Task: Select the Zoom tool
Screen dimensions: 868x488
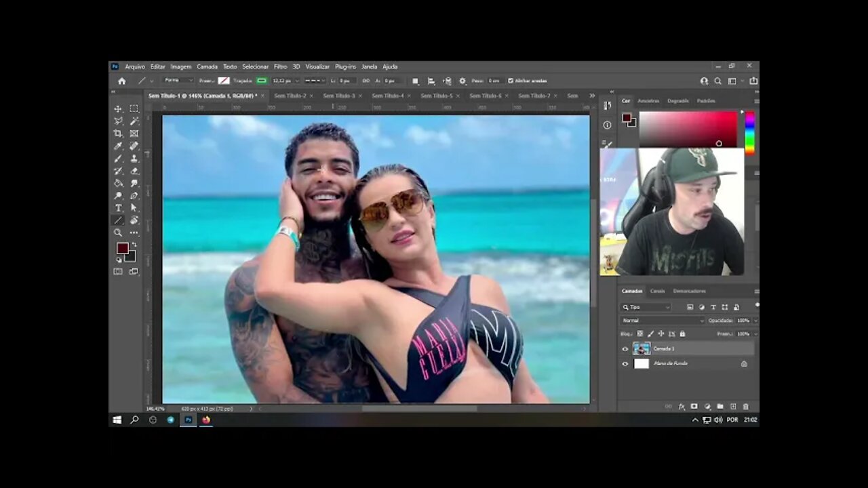Action: (118, 232)
